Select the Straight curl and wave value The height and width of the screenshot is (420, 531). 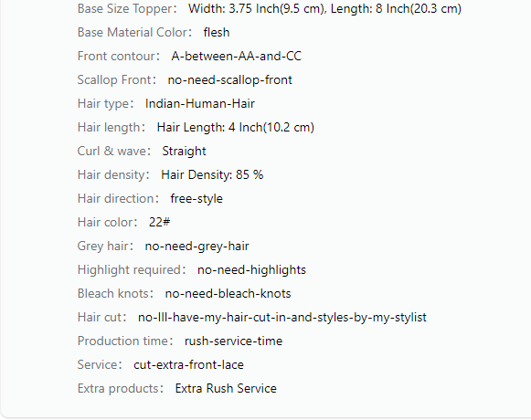click(x=184, y=152)
